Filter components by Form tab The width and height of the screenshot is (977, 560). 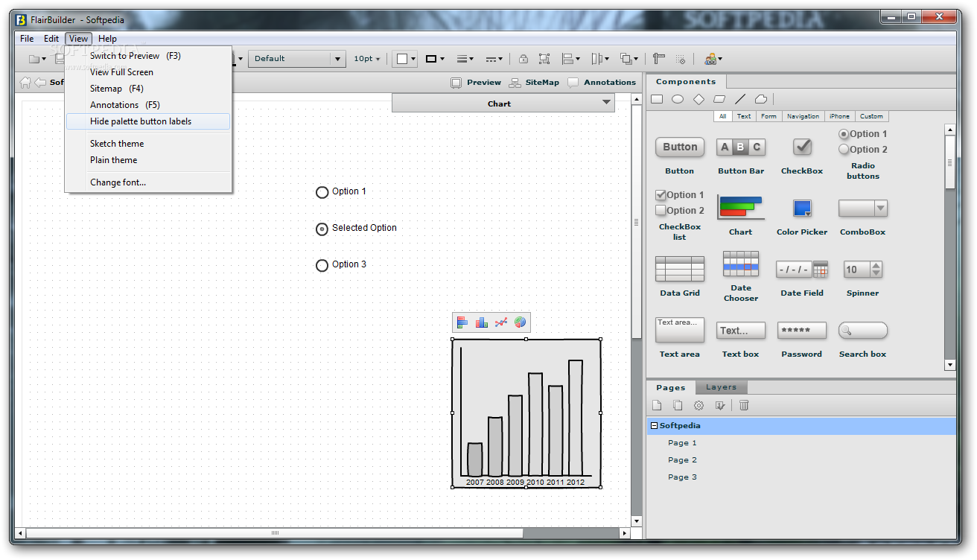click(768, 116)
